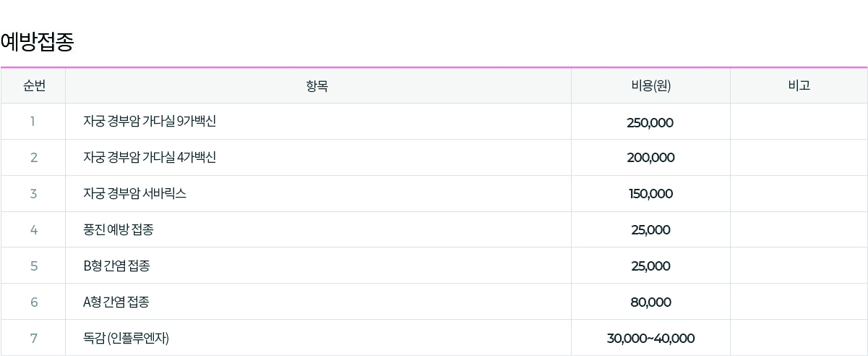Click the 250,000 price cell
Viewport: 868px width, 356px height.
(650, 122)
